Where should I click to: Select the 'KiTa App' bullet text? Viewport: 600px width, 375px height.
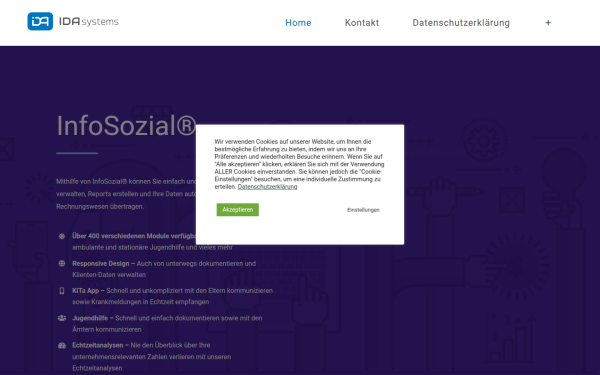coord(173,296)
